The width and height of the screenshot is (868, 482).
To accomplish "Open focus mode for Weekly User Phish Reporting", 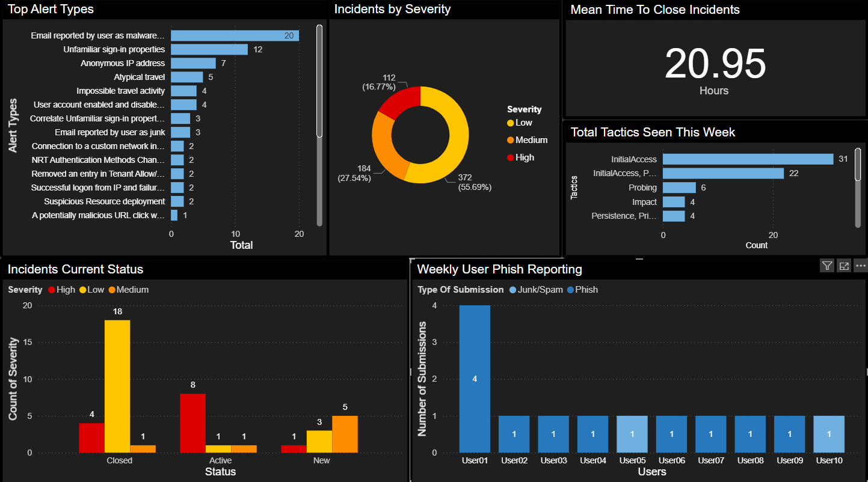I will tap(844, 266).
